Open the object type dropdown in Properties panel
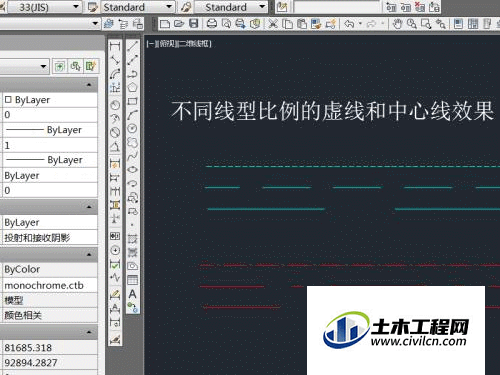The image size is (500, 375). pos(43,66)
